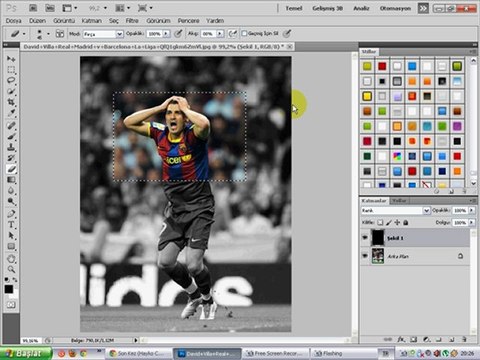Open the Düzen menu
Screen dimensions: 480x360
pos(37,21)
